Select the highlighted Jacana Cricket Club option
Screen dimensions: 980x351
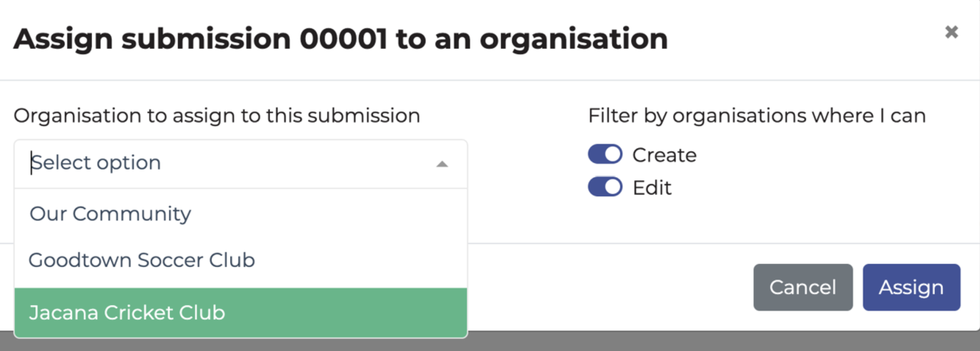[x=127, y=312]
